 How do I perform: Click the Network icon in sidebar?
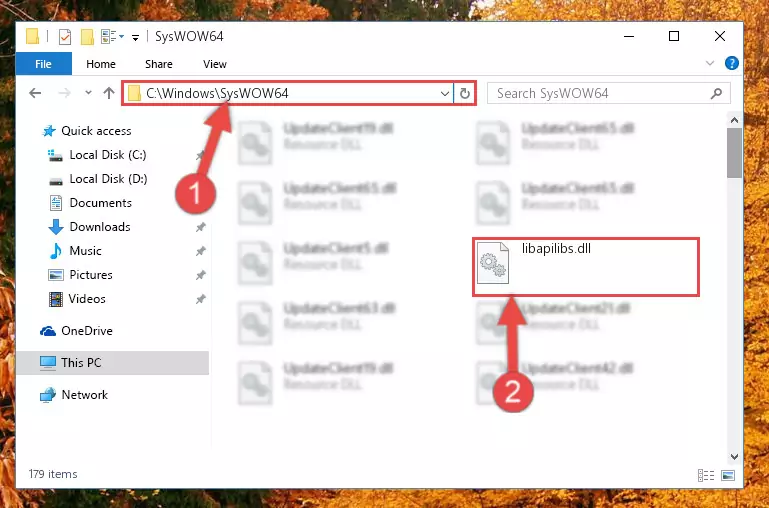point(48,395)
